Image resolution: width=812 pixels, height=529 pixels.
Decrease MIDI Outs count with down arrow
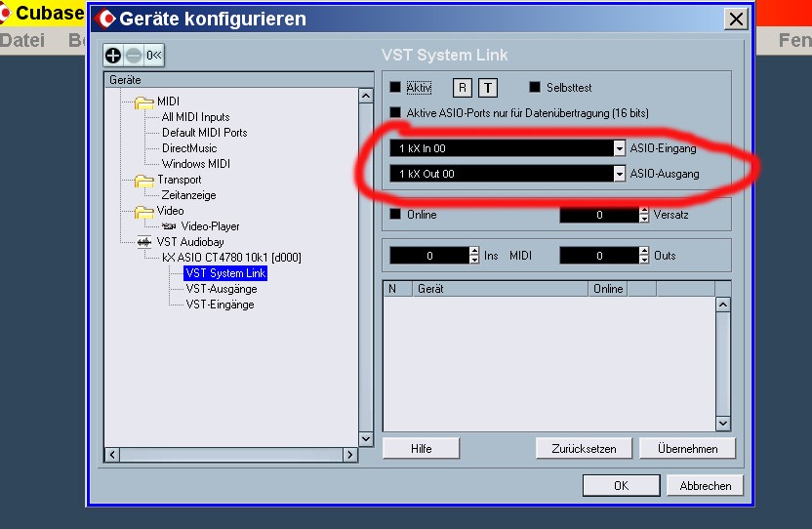pos(644,260)
